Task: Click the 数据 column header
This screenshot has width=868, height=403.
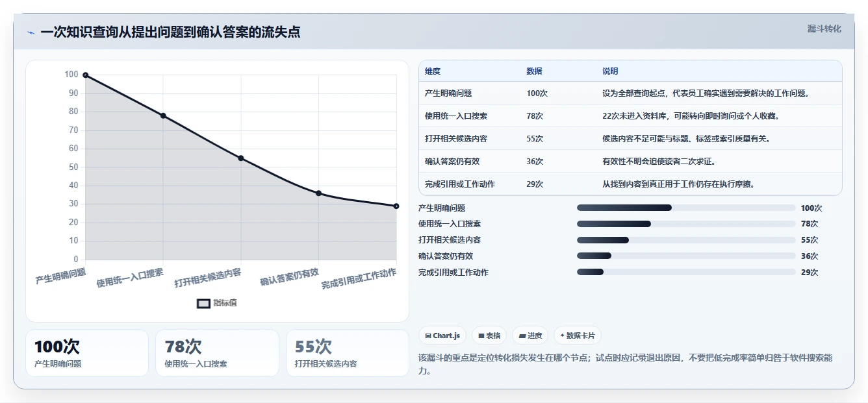Action: (534, 71)
